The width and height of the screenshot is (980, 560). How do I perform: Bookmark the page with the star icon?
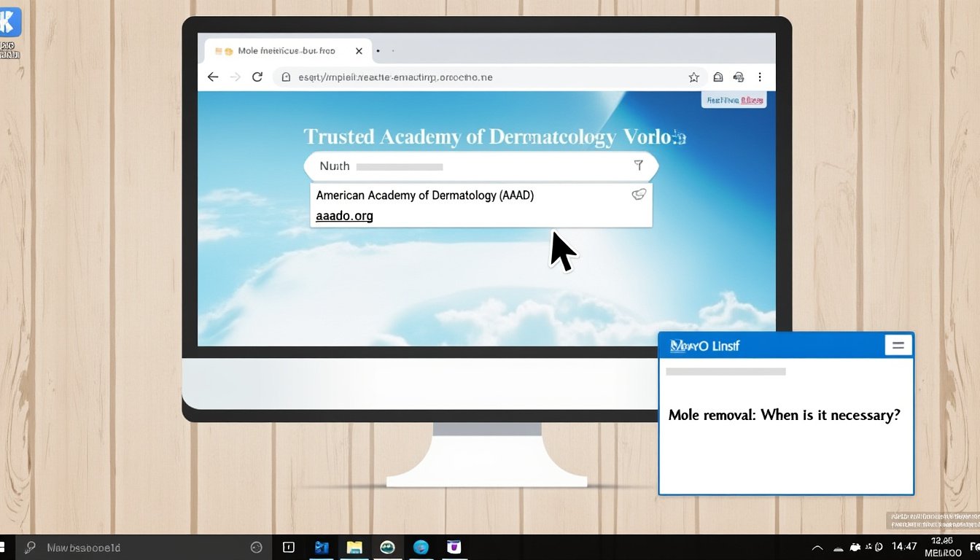pos(693,77)
